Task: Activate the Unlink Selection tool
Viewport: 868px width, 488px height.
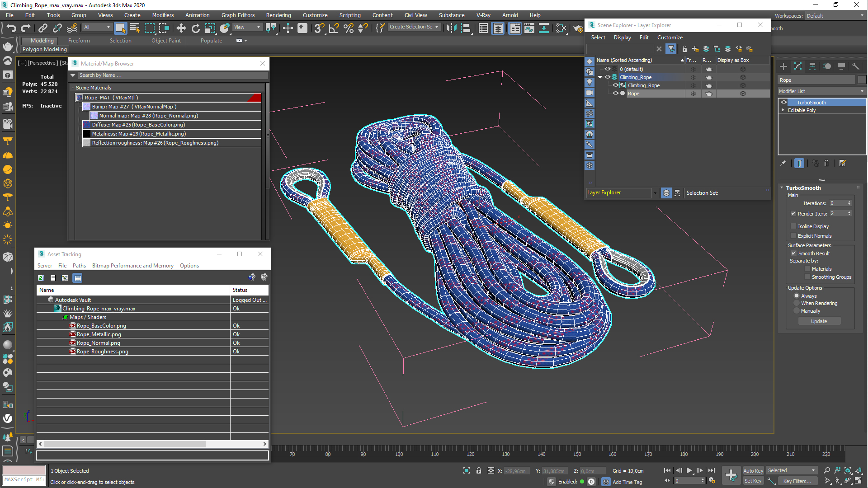Action: tap(57, 28)
